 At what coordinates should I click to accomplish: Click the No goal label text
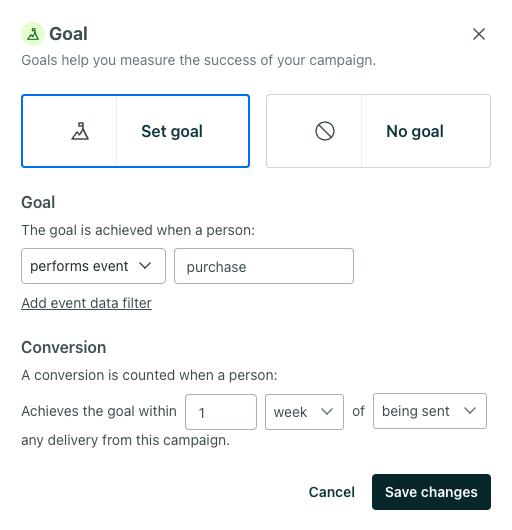click(415, 131)
